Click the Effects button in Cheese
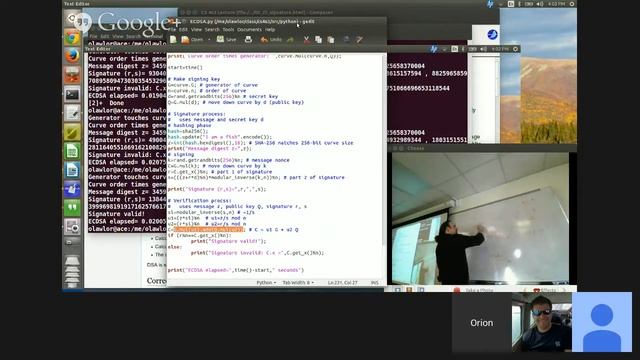 (545, 290)
